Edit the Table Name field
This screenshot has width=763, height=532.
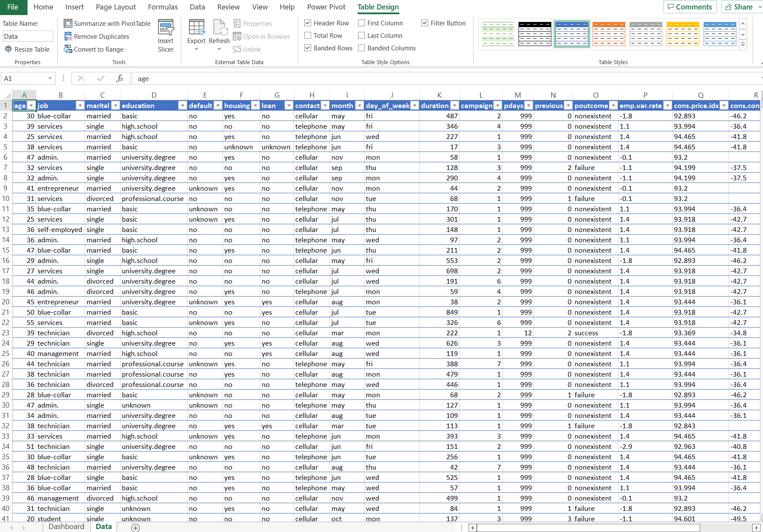(x=28, y=36)
